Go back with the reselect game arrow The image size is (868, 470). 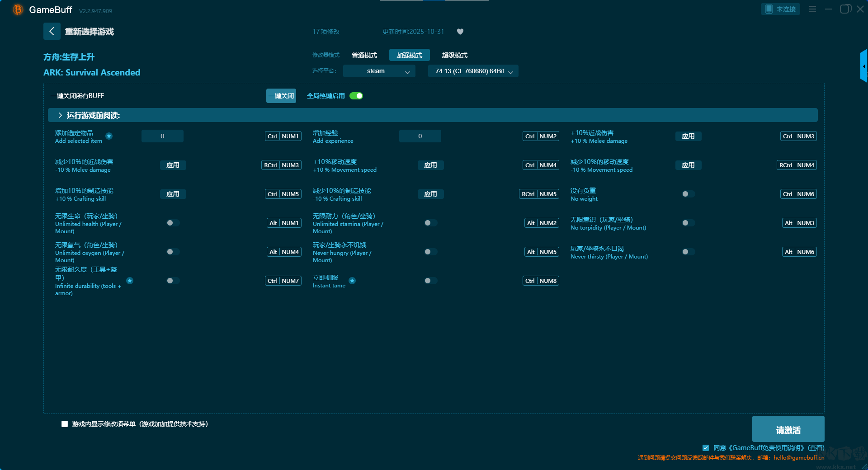click(x=52, y=31)
